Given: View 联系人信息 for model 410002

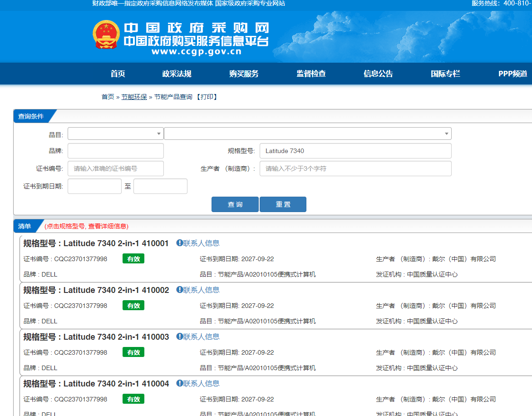Looking at the screenshot, I should tap(201, 290).
